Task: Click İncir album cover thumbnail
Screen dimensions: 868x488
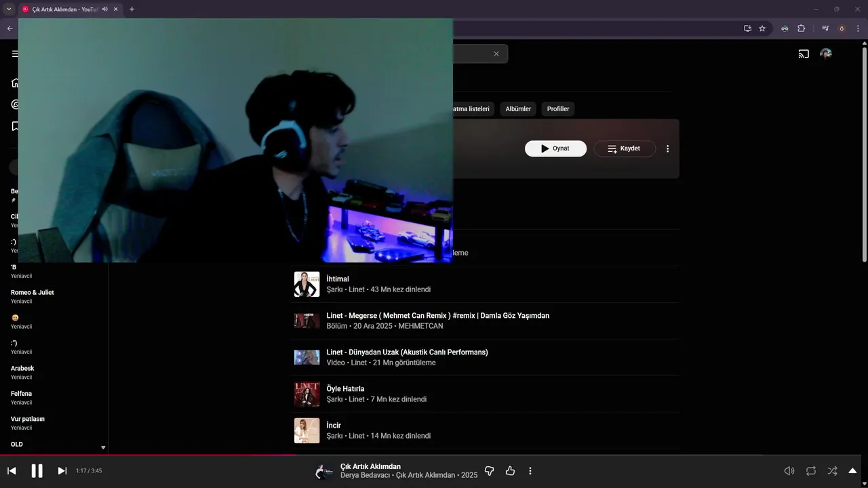Action: tap(307, 431)
